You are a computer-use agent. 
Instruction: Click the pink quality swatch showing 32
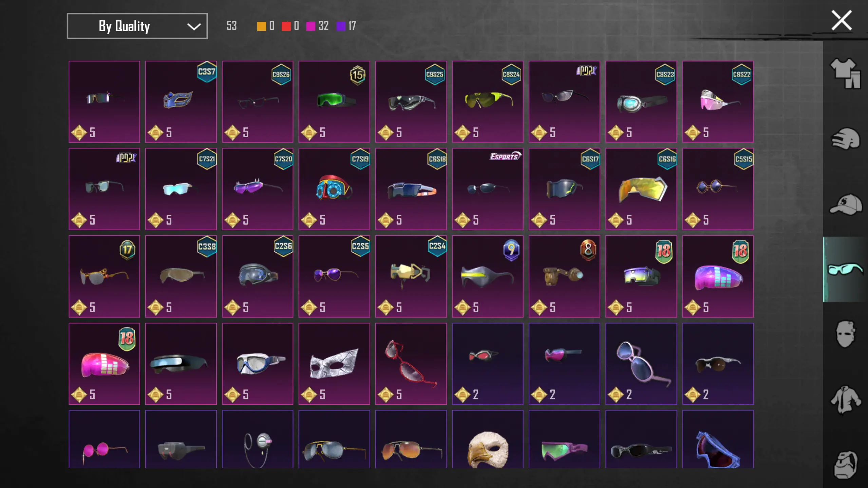coord(310,26)
